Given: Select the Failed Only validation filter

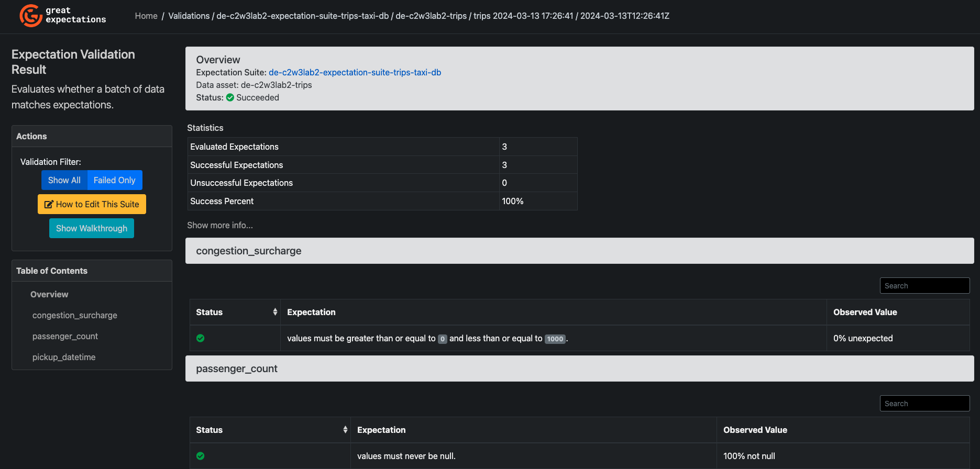Looking at the screenshot, I should tap(115, 180).
